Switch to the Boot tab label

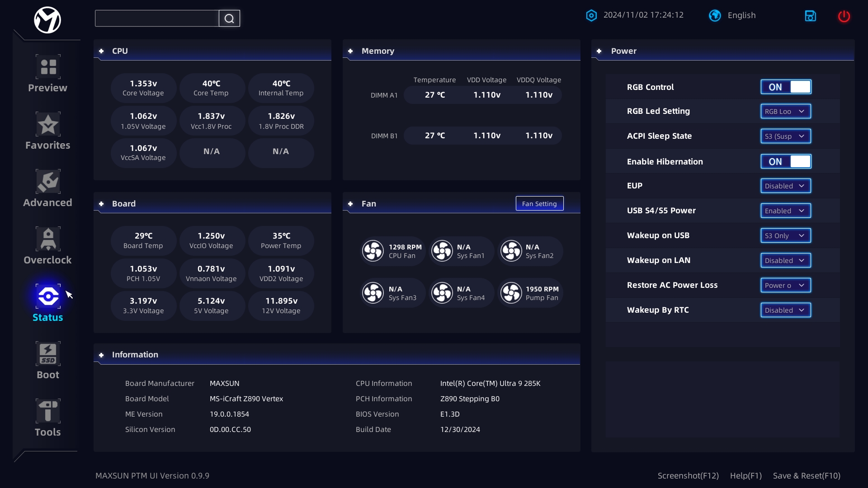pyautogui.click(x=47, y=375)
